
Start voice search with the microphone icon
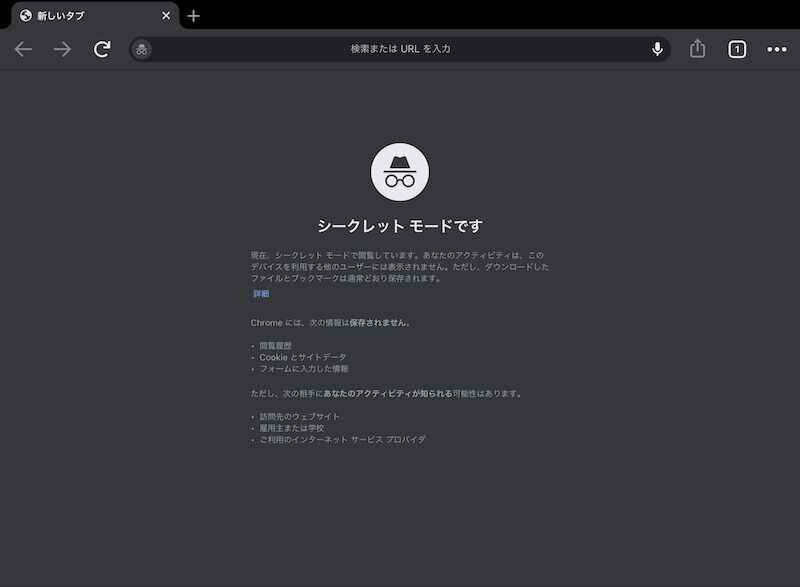point(657,49)
